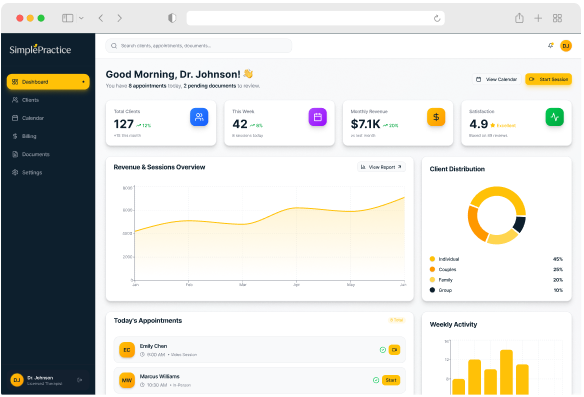
Task: Toggle the browser sidebar button
Action: point(67,18)
